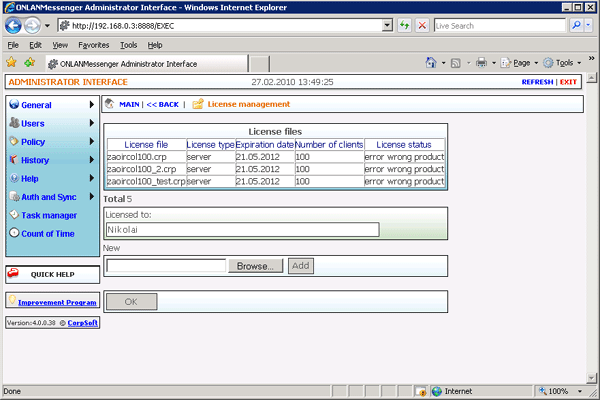The image size is (600, 400).
Task: Expand the Print dropdown arrow
Action: [x=494, y=63]
